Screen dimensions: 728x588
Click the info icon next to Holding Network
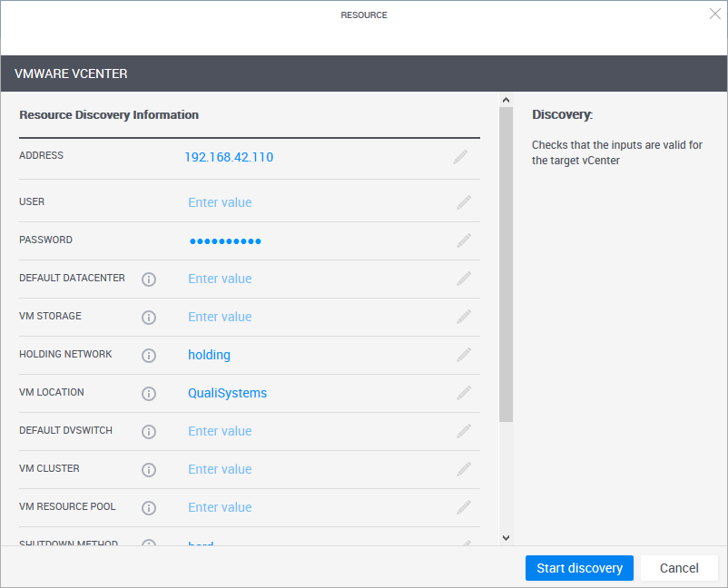149,355
